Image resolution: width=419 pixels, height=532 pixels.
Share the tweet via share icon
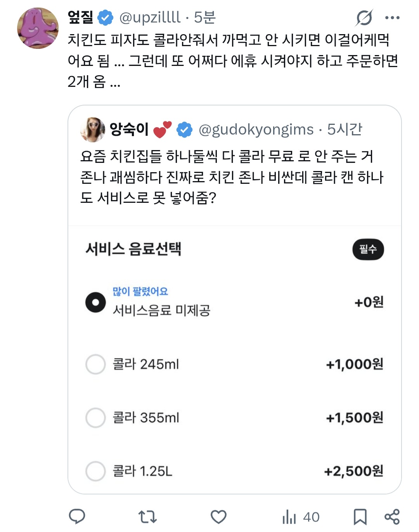[x=392, y=516]
